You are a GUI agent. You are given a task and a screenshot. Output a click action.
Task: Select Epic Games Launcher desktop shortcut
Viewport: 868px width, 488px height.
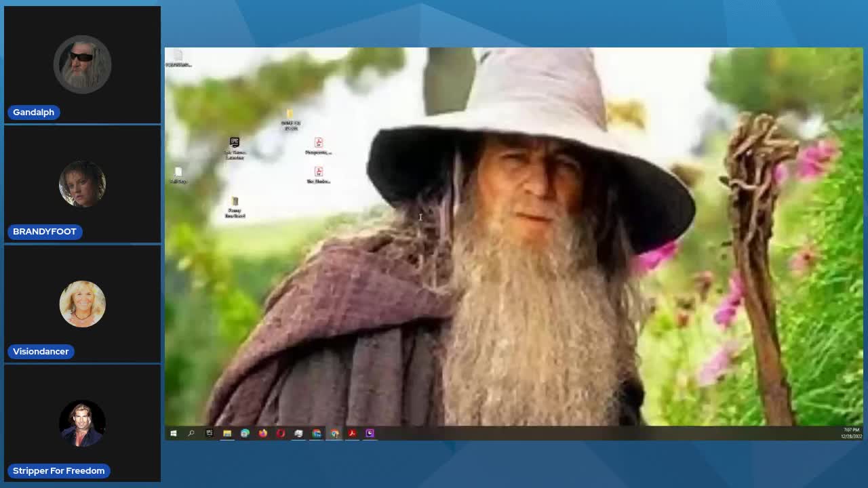pos(235,147)
